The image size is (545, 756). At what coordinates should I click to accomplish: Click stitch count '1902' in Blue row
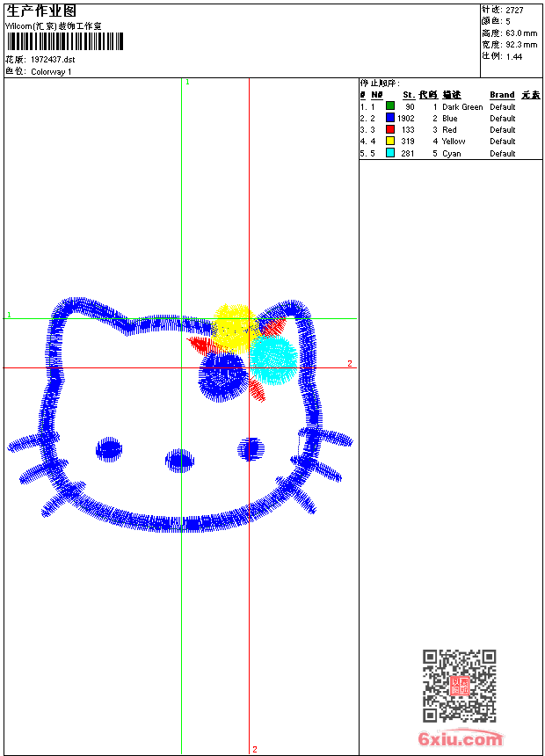(x=405, y=119)
